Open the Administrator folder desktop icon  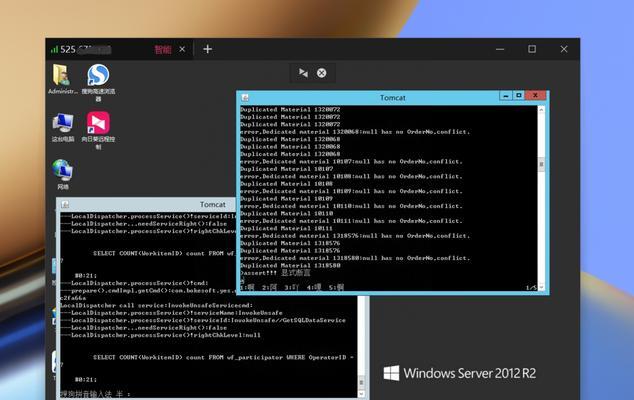tap(62, 79)
